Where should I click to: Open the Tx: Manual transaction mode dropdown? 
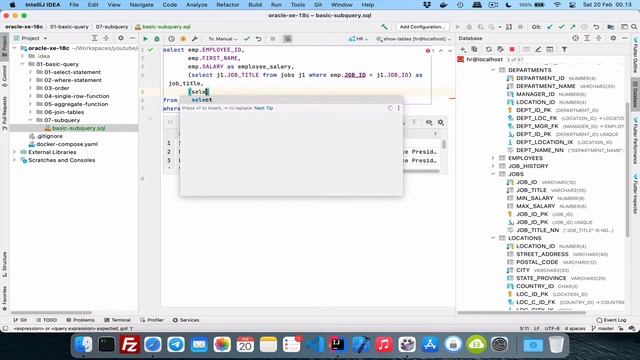click(x=223, y=39)
